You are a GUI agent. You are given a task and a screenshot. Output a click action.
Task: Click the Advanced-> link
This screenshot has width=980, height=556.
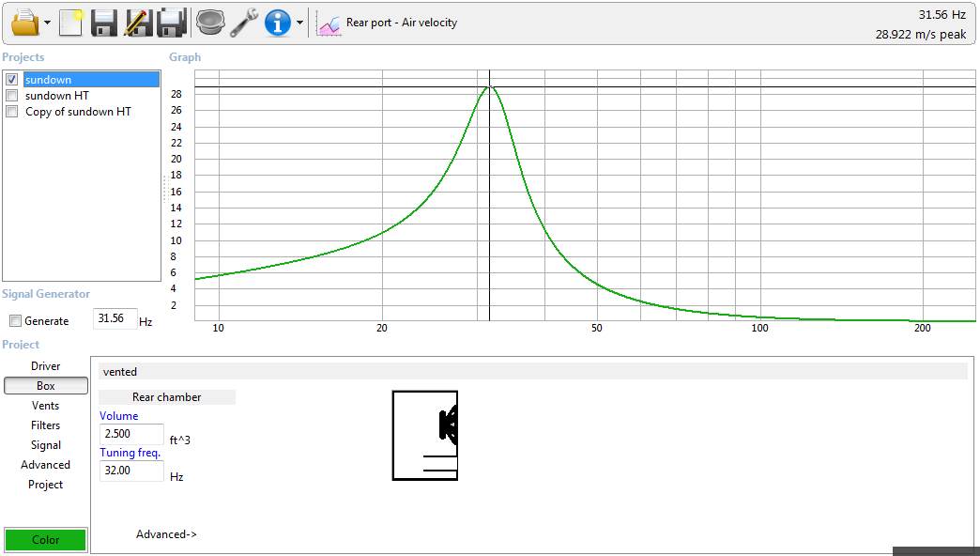point(166,534)
